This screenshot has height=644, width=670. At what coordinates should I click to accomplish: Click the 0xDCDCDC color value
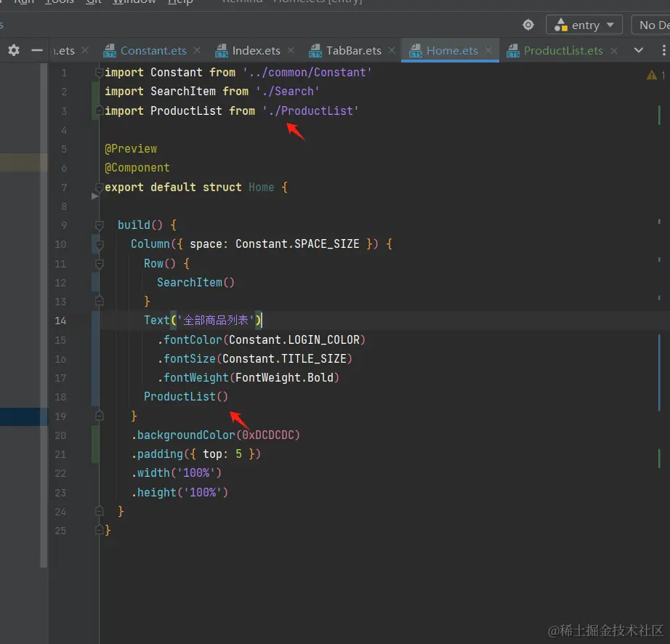tap(268, 435)
